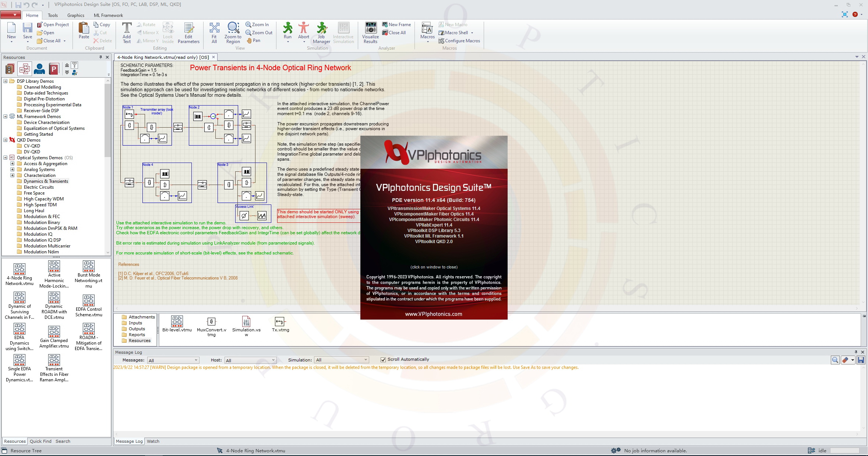Select Zoom to Region tool
This screenshot has width=868, height=456.
233,33
